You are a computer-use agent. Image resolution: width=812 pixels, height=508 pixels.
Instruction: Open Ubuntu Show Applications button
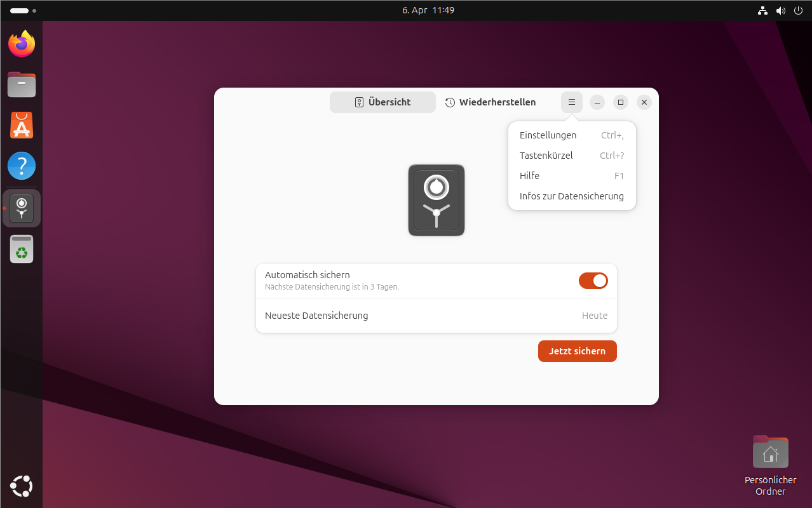click(x=22, y=486)
